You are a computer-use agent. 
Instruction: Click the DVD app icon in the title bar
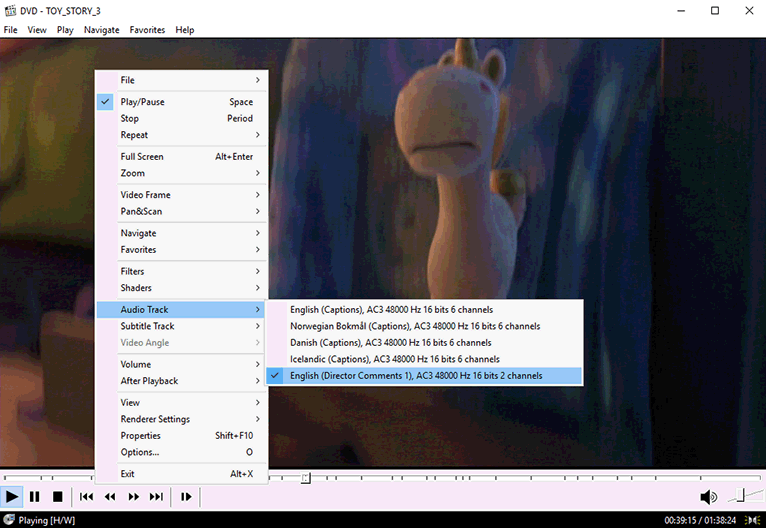coord(10,10)
